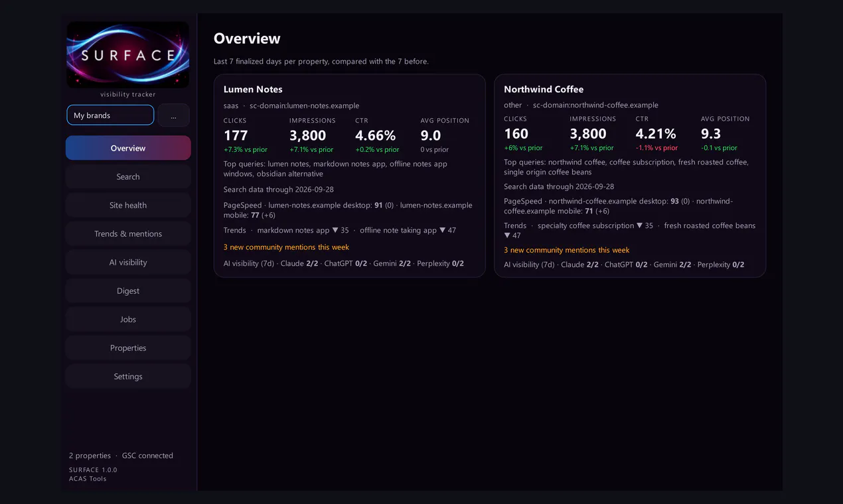Select the Lumen Notes CTR value 4.66%
The height and width of the screenshot is (504, 843).
(x=376, y=135)
